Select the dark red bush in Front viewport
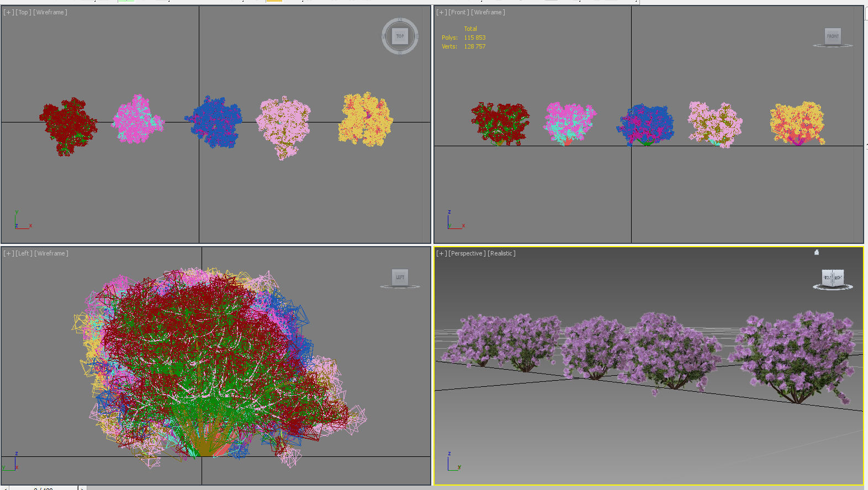Image resolution: width=868 pixels, height=490 pixels. [x=500, y=124]
